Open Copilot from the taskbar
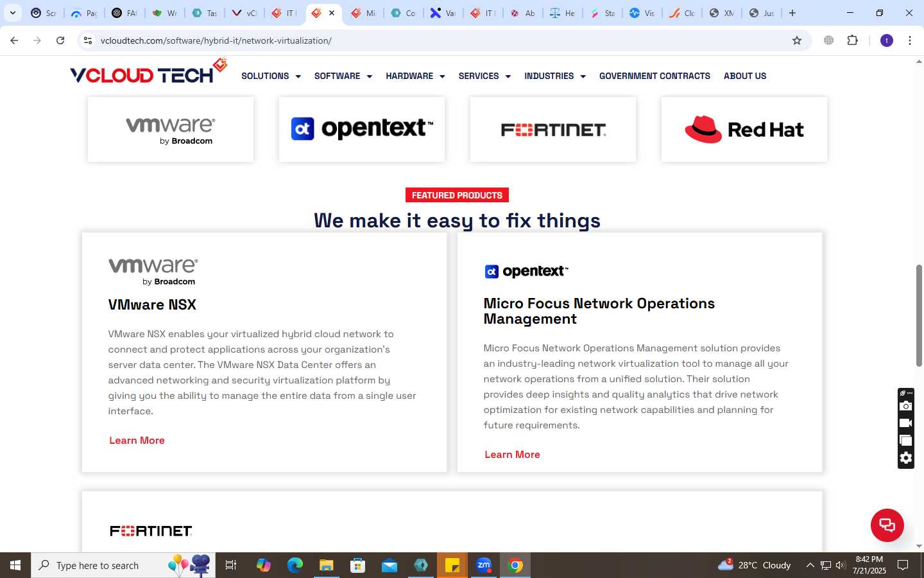The image size is (924, 578). (x=264, y=565)
